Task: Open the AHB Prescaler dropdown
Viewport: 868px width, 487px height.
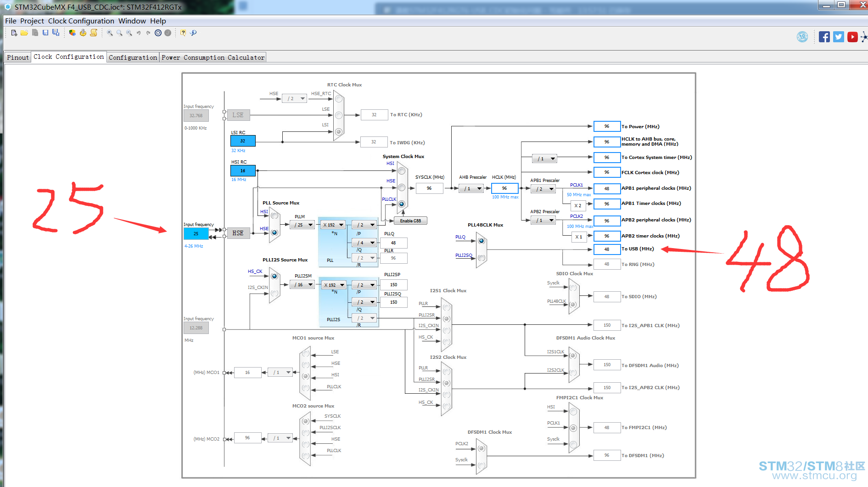Action: tap(471, 189)
